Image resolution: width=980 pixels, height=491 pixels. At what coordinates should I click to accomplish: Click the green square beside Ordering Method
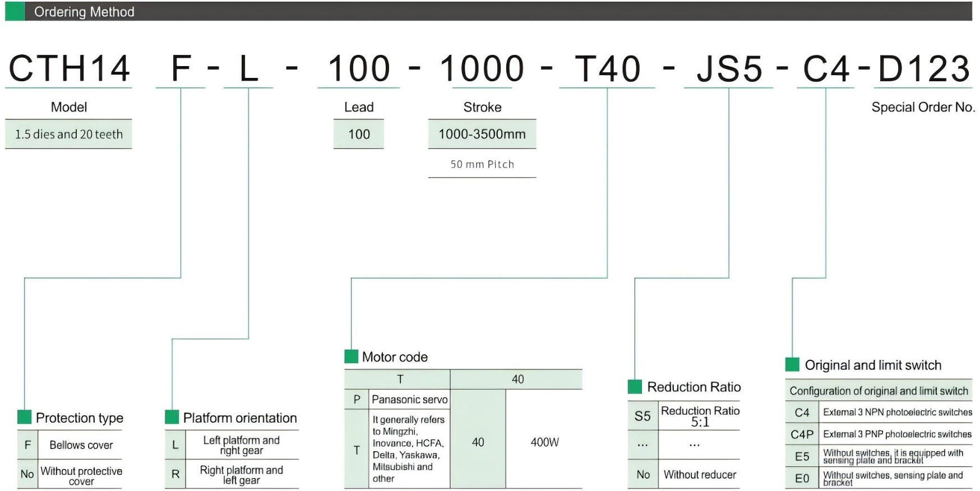click(15, 12)
